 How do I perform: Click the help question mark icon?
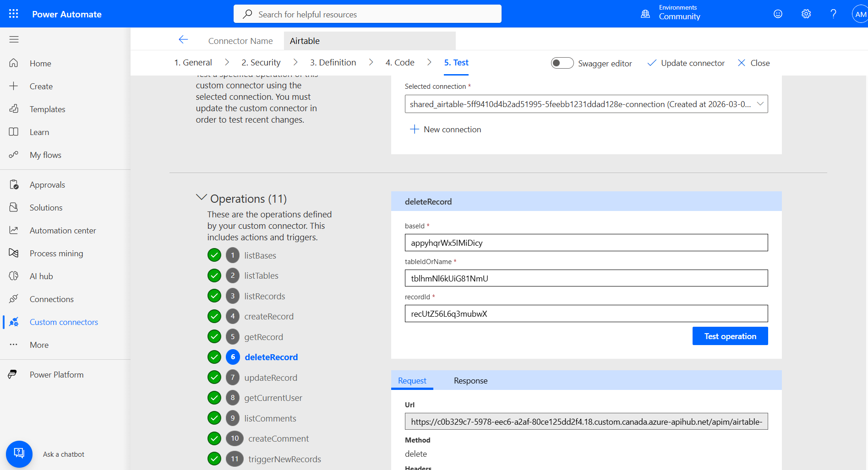tap(834, 14)
